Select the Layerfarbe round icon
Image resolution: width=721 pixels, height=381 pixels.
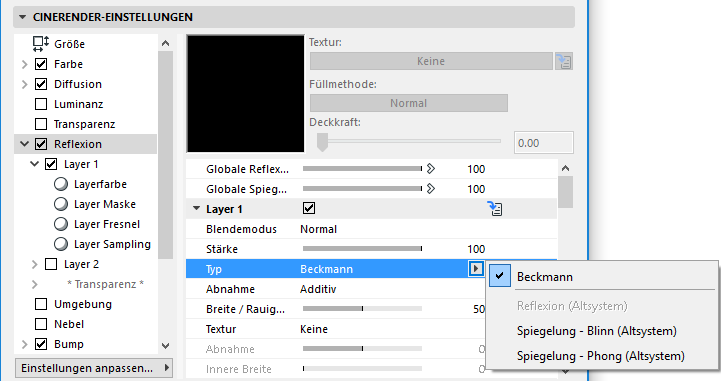pyautogui.click(x=61, y=184)
